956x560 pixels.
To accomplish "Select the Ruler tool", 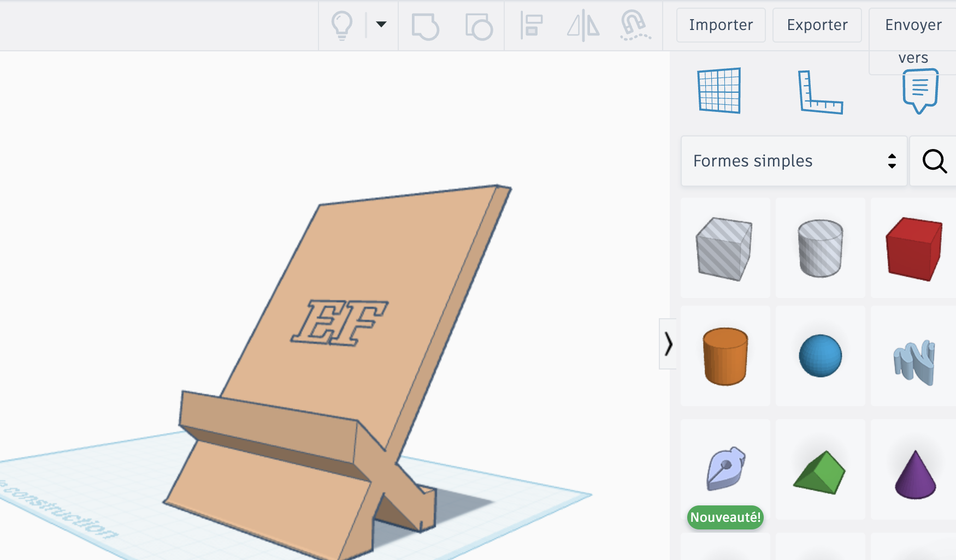I will pos(820,92).
